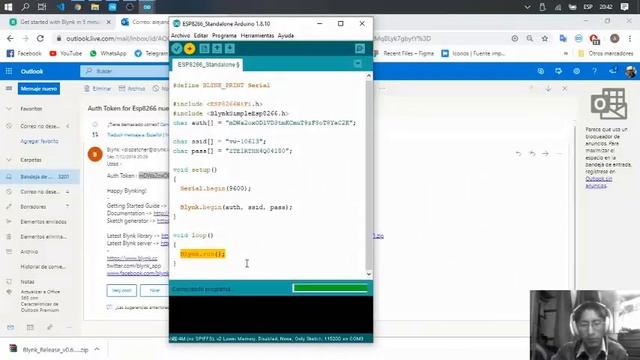Switch to Get started with Blynk tab
Viewport: 640px width, 360px height.
point(60,22)
